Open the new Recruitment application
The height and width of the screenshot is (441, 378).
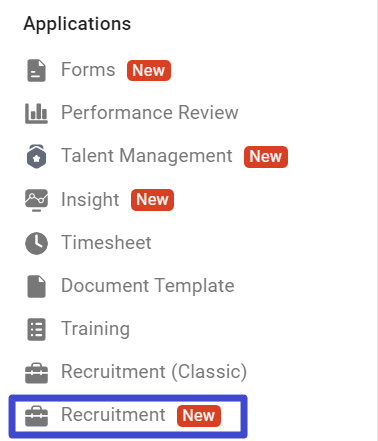click(x=113, y=415)
